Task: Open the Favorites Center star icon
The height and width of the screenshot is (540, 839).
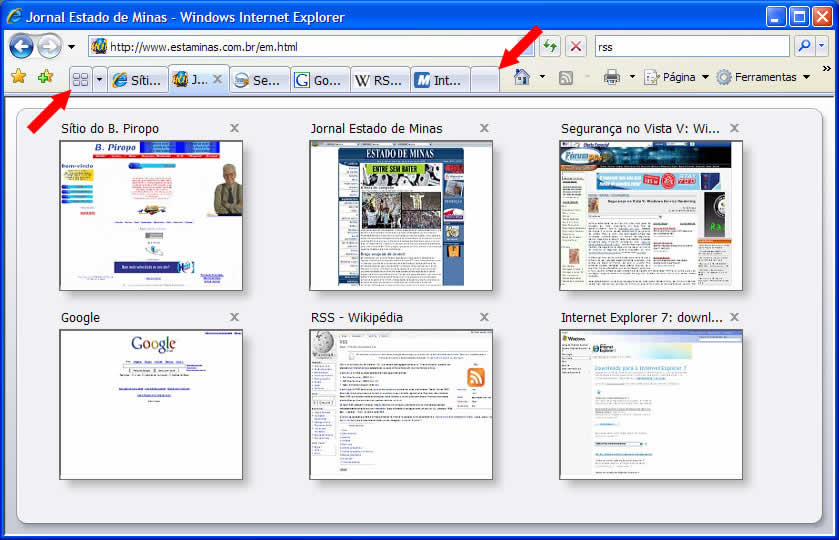Action: coord(18,77)
